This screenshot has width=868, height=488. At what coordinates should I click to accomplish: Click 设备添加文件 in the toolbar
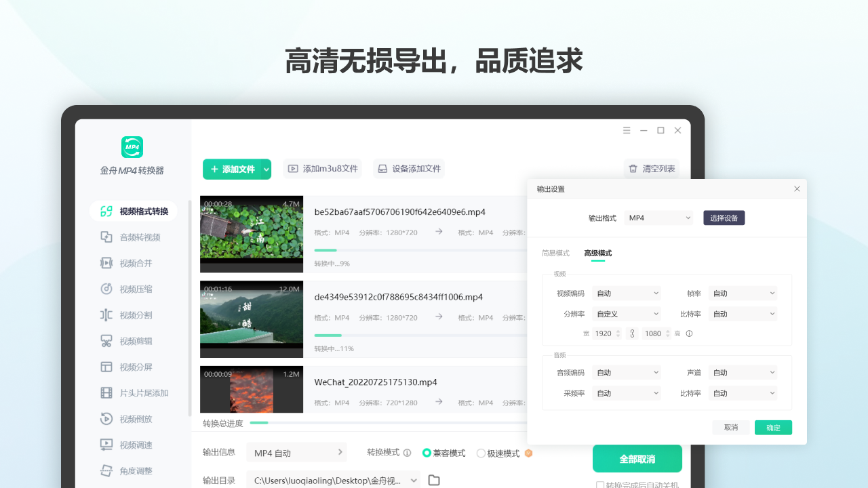click(x=409, y=168)
